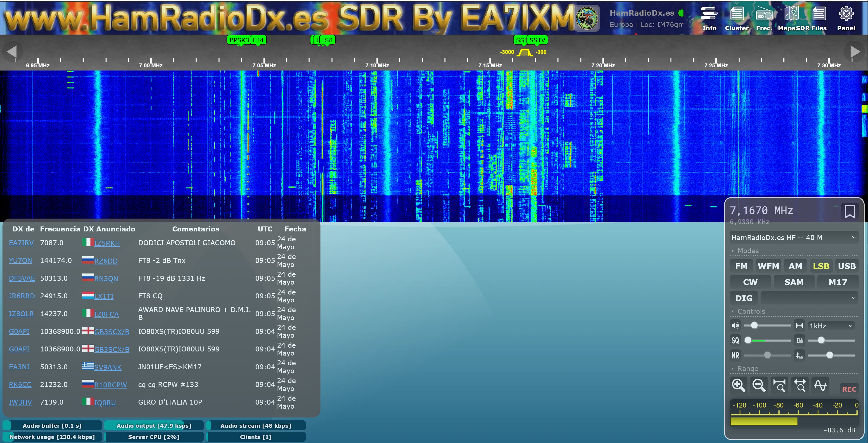Click the 7087.0 frequency cell
868x443 pixels.
tap(52, 243)
